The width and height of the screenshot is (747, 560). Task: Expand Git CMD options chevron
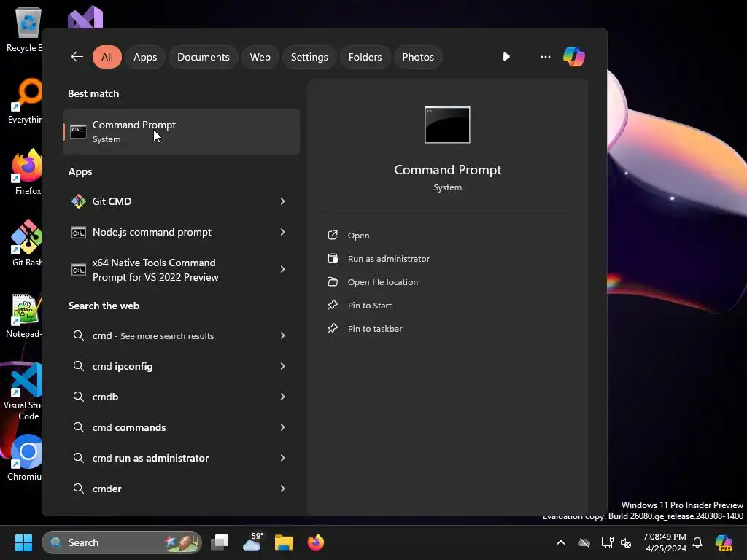click(282, 201)
